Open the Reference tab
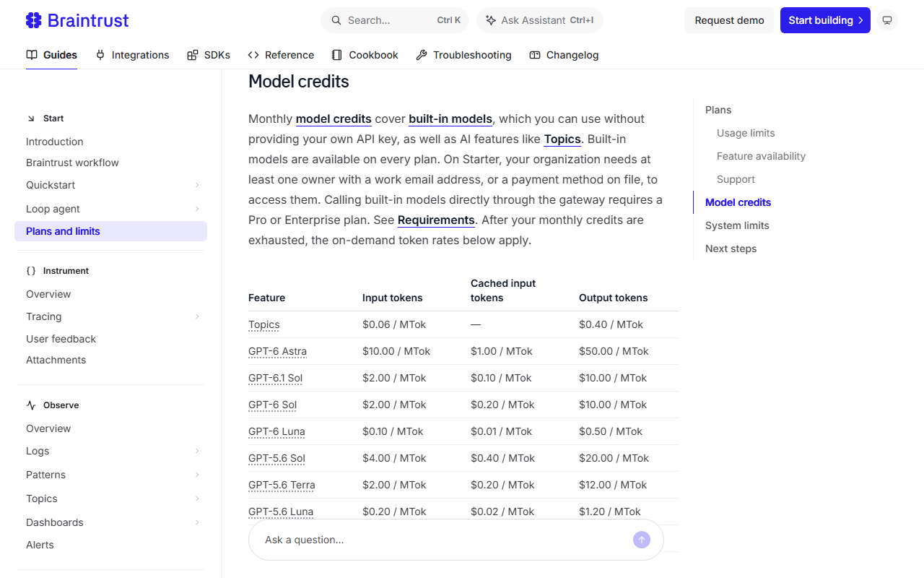This screenshot has width=924, height=578. [x=281, y=55]
